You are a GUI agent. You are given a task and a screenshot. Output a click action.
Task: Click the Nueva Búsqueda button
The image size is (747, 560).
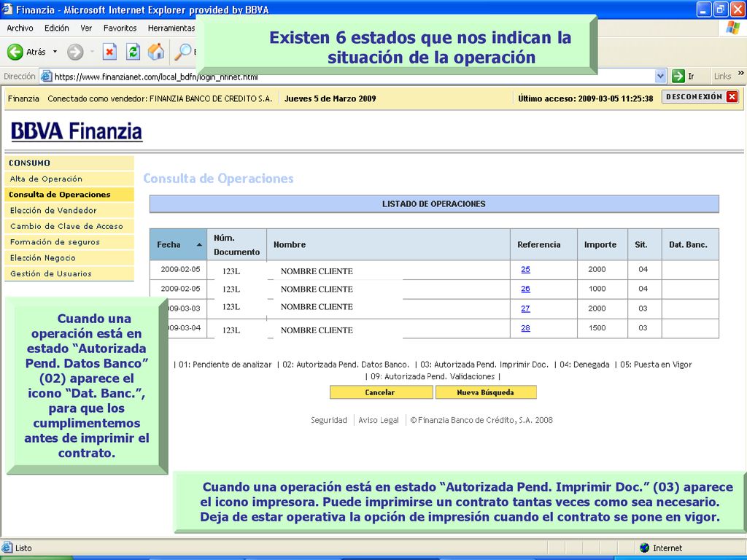click(486, 392)
